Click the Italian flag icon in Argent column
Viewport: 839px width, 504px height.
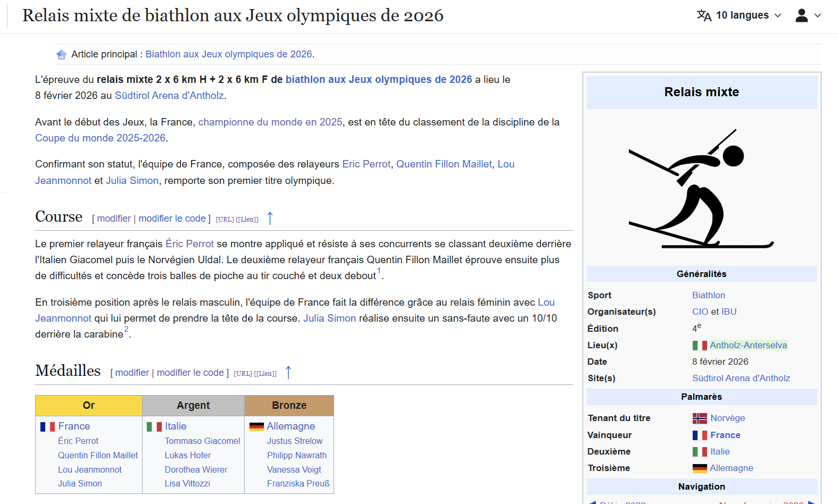[x=154, y=426]
